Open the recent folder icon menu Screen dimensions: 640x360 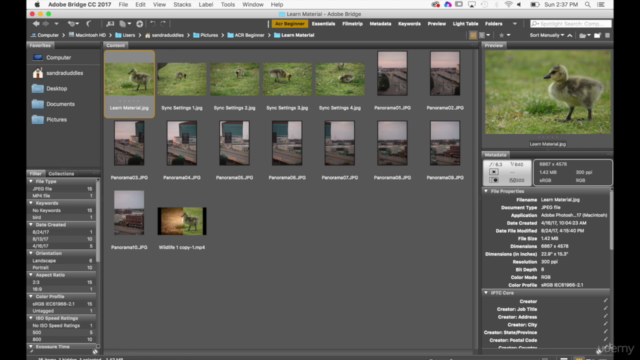[x=585, y=35]
